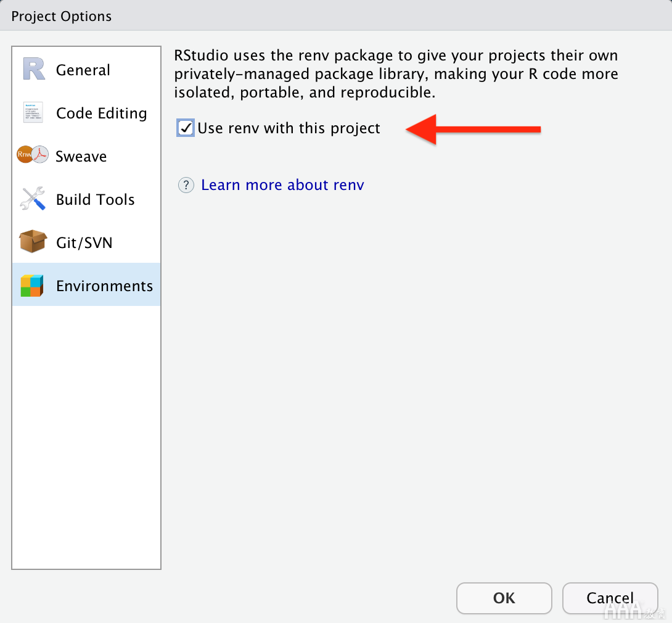The height and width of the screenshot is (623, 672).
Task: Click the Code Editing document icon
Action: click(33, 113)
